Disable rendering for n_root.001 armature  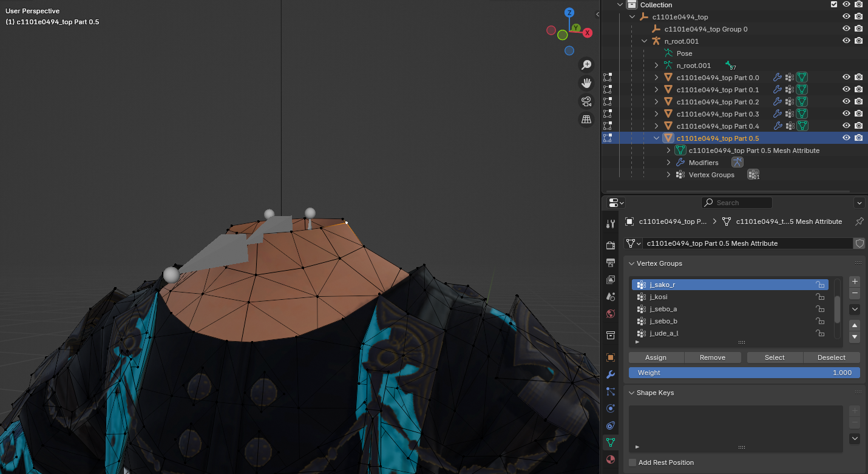[858, 41]
